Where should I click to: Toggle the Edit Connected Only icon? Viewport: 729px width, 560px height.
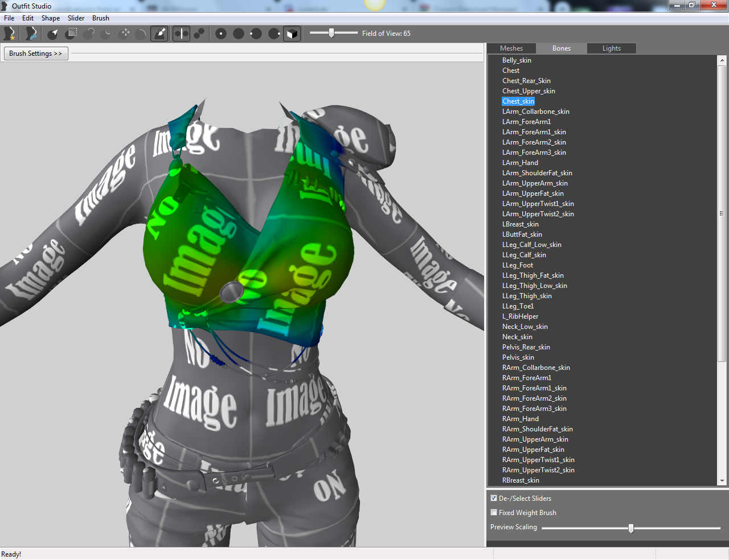pyautogui.click(x=199, y=34)
